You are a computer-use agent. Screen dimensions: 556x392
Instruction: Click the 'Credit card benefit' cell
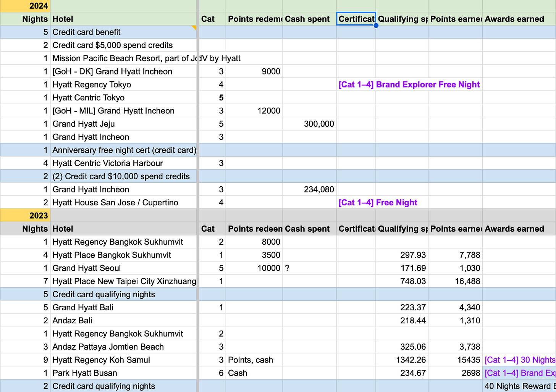pos(123,32)
